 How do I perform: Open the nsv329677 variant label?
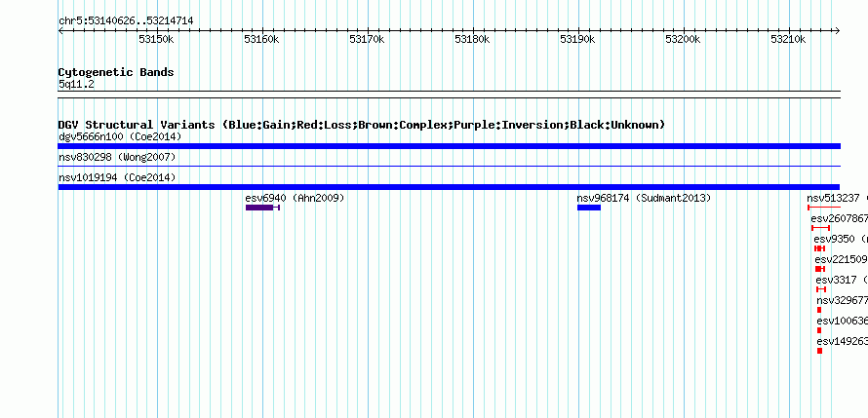click(842, 300)
